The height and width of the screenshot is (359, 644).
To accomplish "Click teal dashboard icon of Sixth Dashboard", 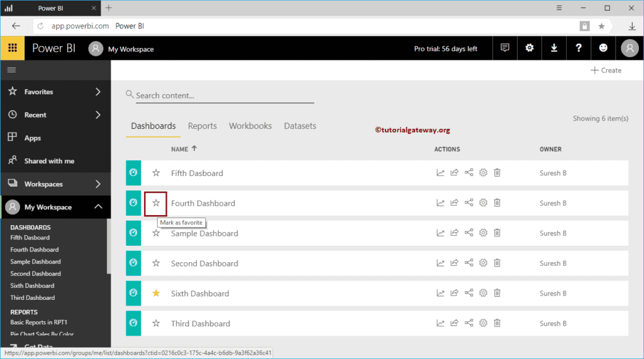I will (133, 293).
